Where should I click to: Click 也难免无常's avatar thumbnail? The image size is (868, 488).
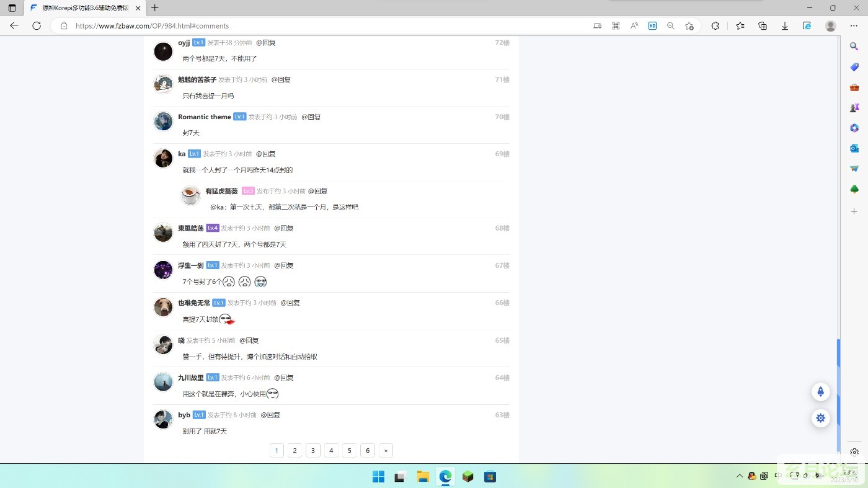(163, 307)
